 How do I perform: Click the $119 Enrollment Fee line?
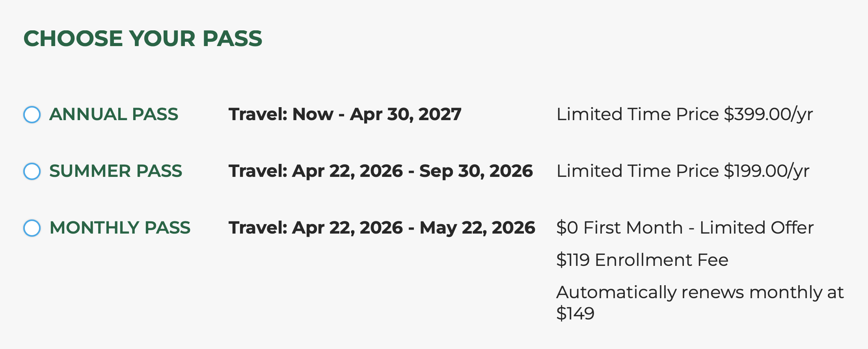642,260
